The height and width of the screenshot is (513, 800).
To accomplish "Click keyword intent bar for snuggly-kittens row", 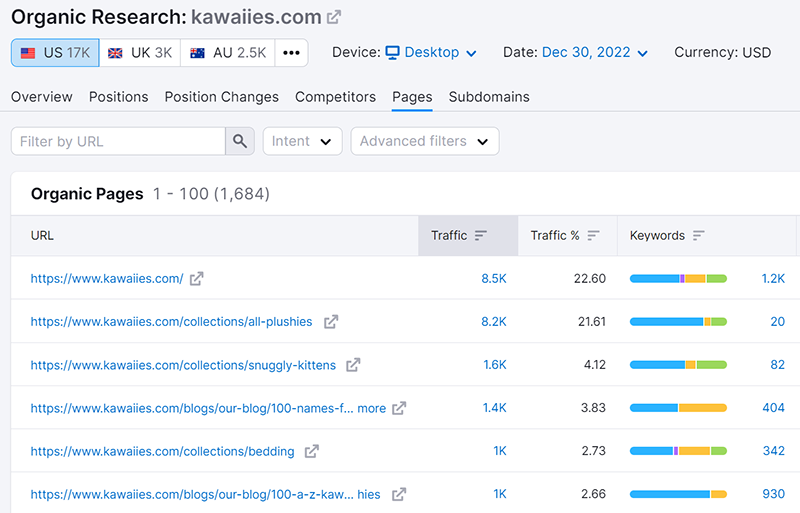I will (x=678, y=365).
